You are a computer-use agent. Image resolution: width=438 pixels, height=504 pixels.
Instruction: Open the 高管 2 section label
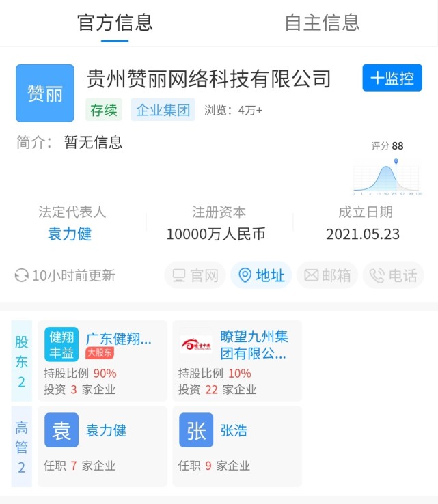coord(22,446)
